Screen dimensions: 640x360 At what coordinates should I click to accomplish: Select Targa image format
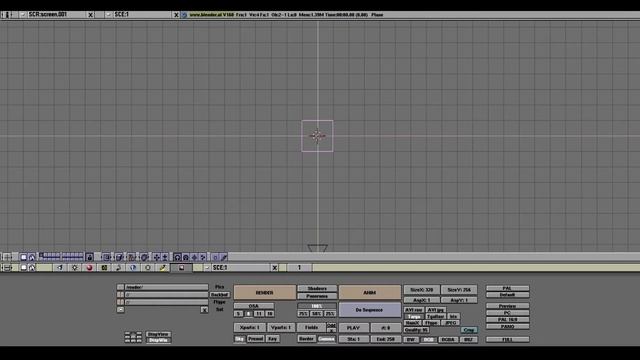414,316
